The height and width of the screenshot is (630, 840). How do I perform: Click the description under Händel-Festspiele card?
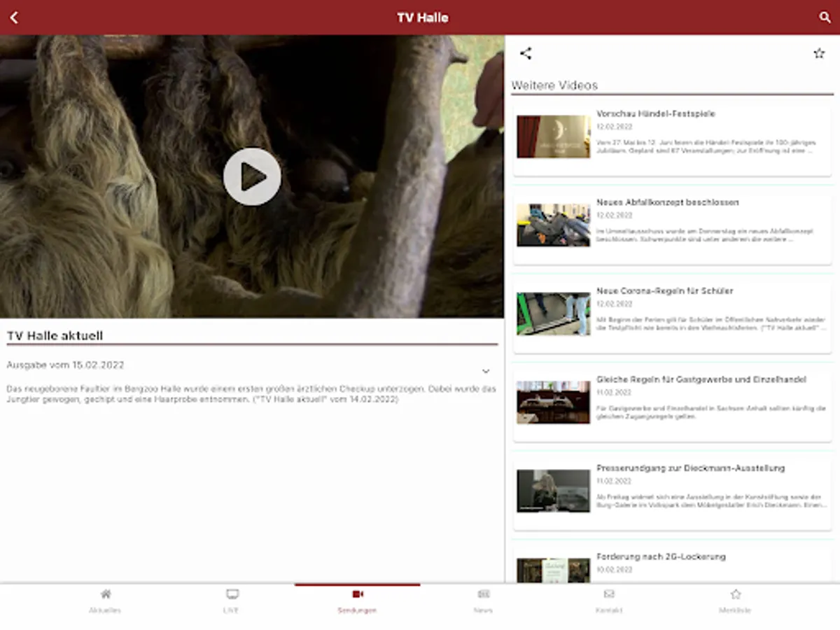coord(706,146)
